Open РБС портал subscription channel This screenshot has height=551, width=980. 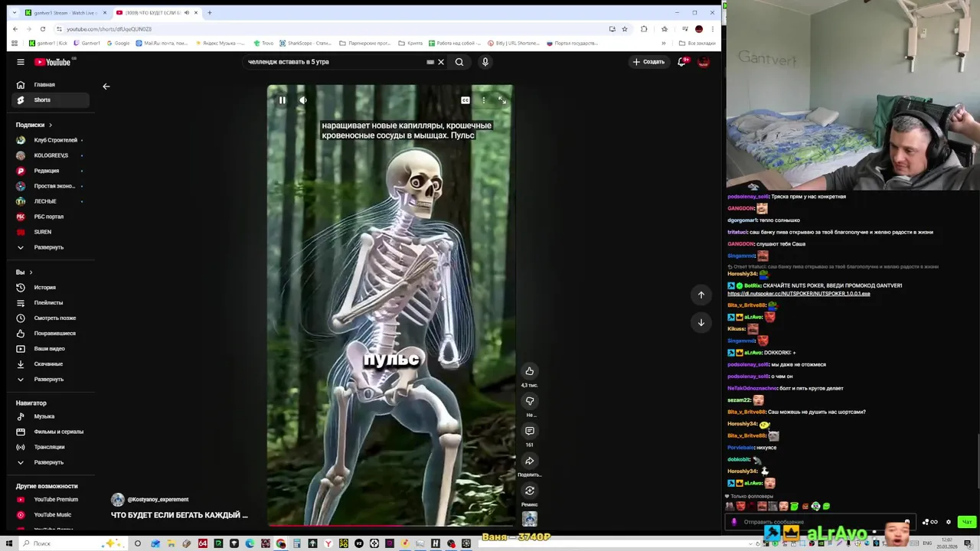click(x=50, y=217)
